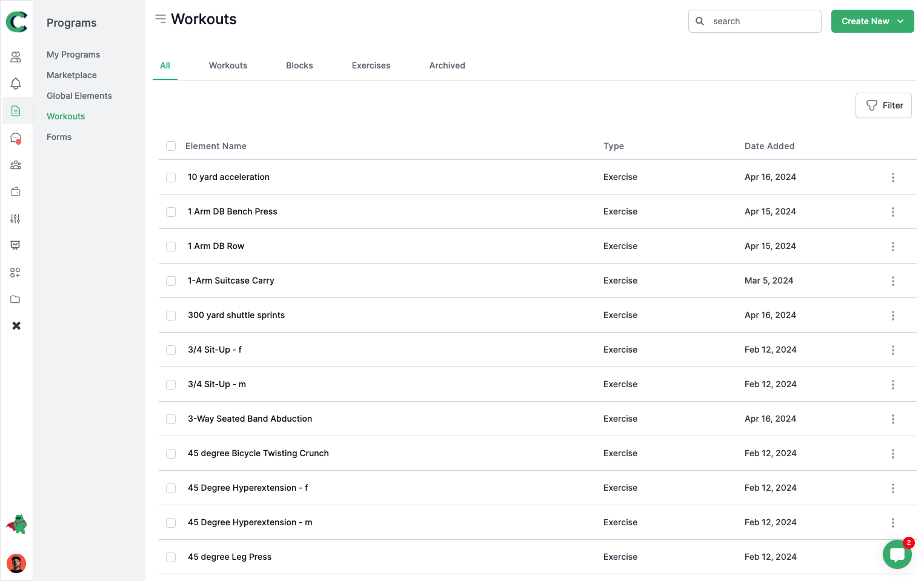
Task: Check the select-all checkbox in table header
Action: pos(171,146)
